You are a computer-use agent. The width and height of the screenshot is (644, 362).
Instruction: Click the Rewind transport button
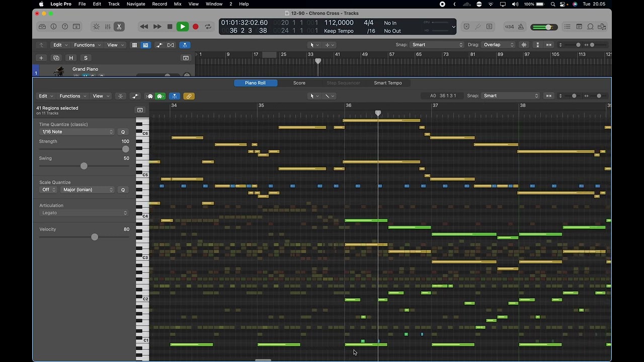[x=144, y=27]
